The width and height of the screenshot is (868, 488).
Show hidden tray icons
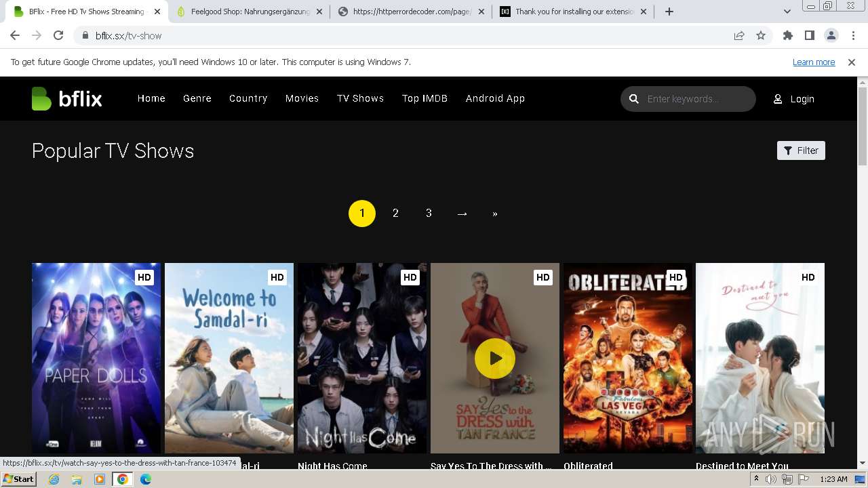756,479
